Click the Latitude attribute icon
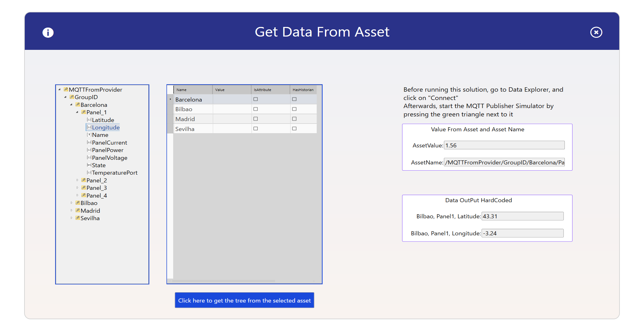The height and width of the screenshot is (331, 644). pyautogui.click(x=89, y=120)
